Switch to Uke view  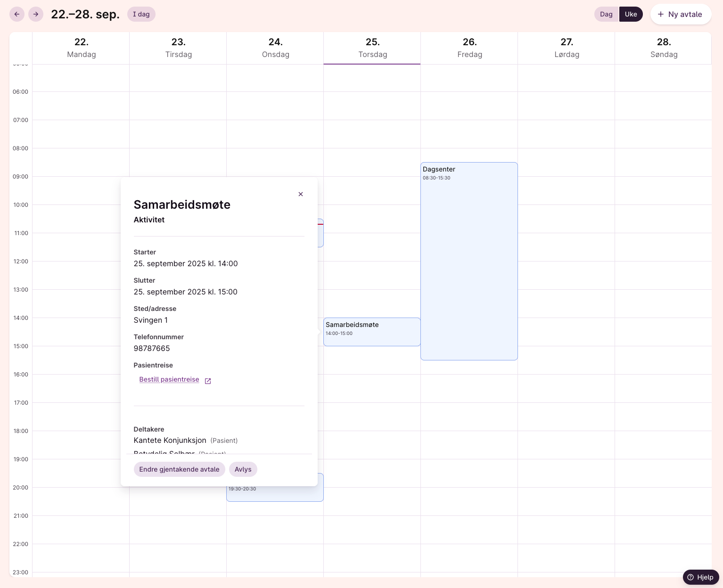pyautogui.click(x=631, y=14)
